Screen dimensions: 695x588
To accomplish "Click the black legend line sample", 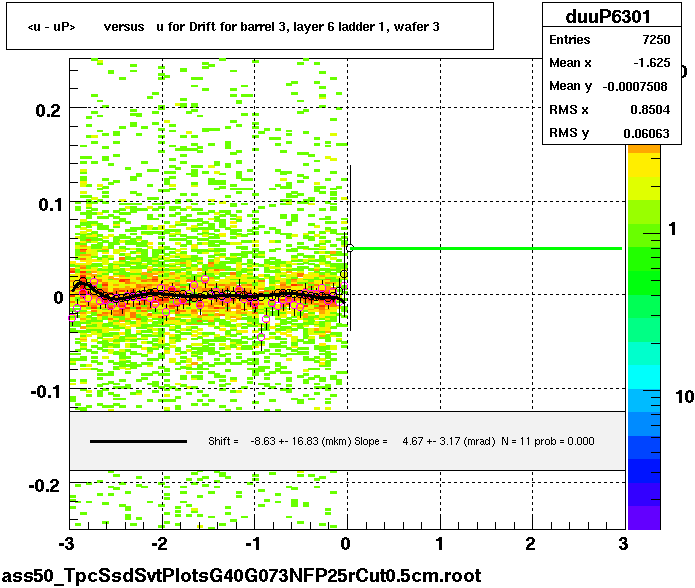I will tap(138, 441).
